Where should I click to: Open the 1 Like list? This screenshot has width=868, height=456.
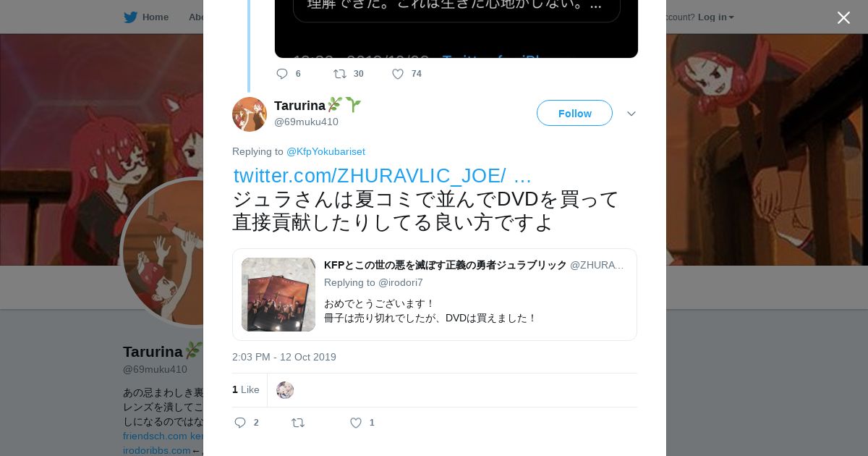tap(246, 389)
